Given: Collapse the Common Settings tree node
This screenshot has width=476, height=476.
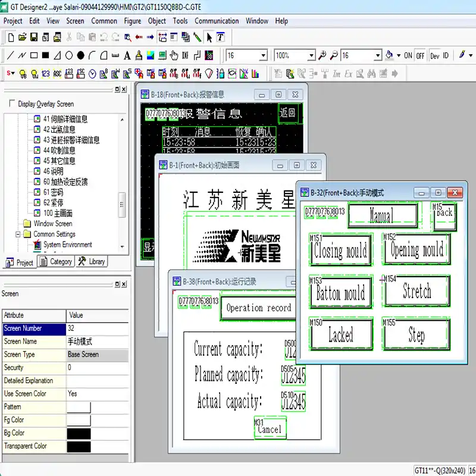Looking at the screenshot, I should [x=18, y=234].
